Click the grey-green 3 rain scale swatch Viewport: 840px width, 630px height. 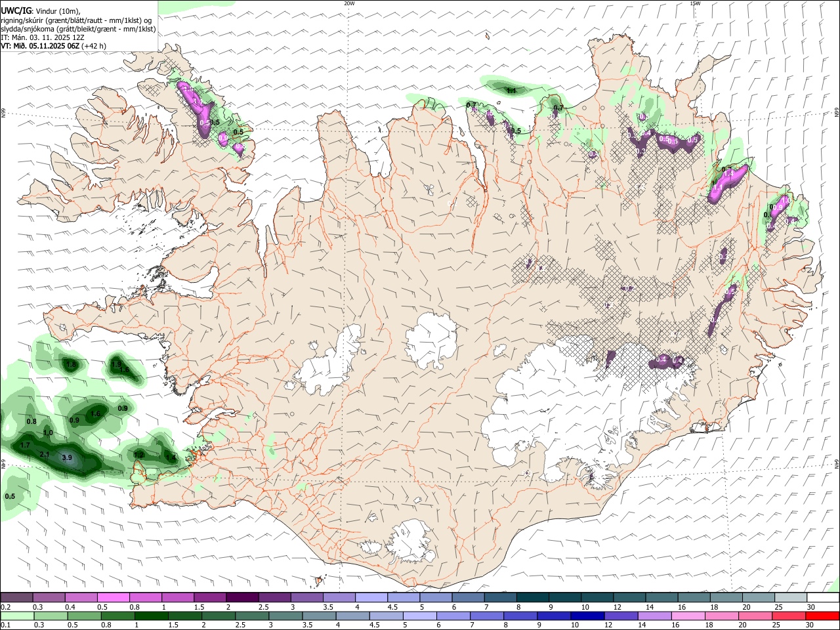point(285,616)
